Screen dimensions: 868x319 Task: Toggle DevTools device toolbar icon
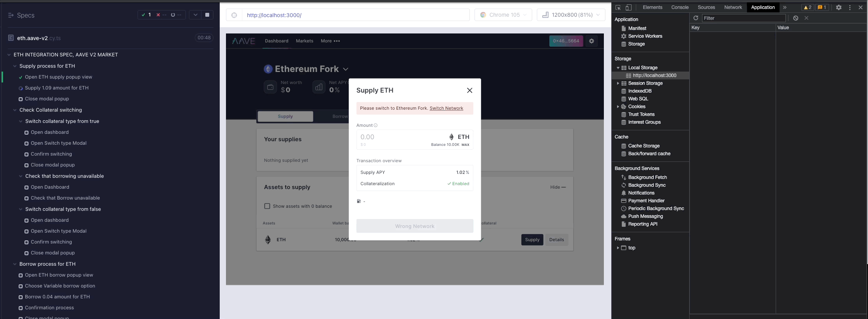click(628, 7)
